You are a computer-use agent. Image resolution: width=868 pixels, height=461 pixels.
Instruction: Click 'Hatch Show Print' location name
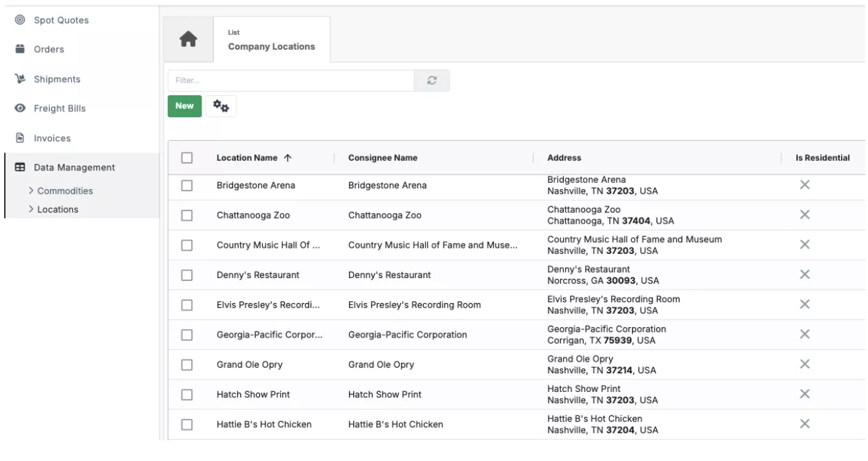pos(253,395)
